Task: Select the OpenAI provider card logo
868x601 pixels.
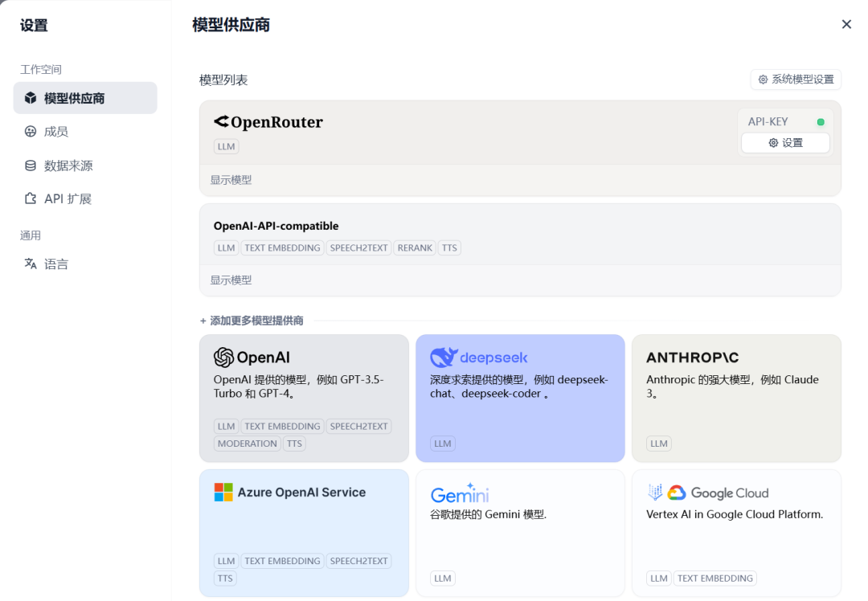Action: point(252,358)
